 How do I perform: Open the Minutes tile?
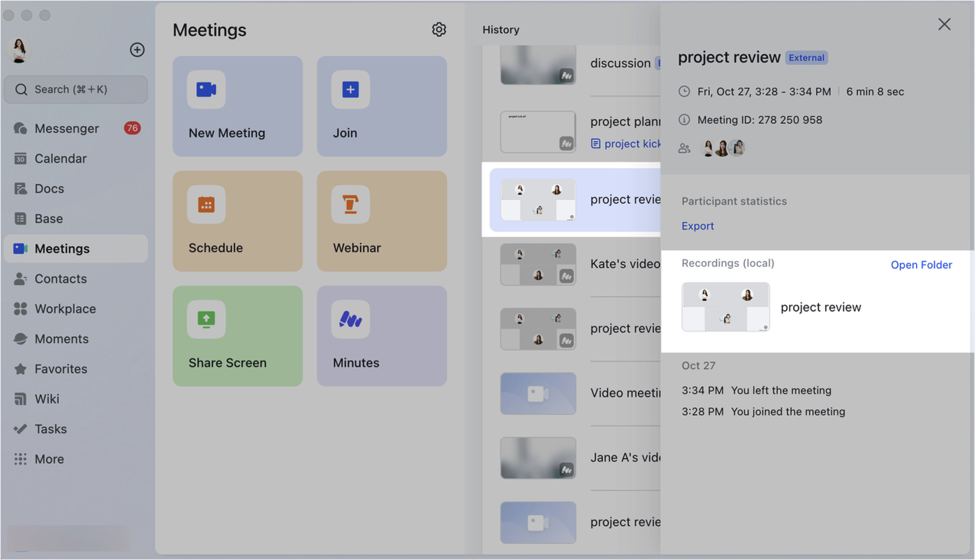(381, 336)
